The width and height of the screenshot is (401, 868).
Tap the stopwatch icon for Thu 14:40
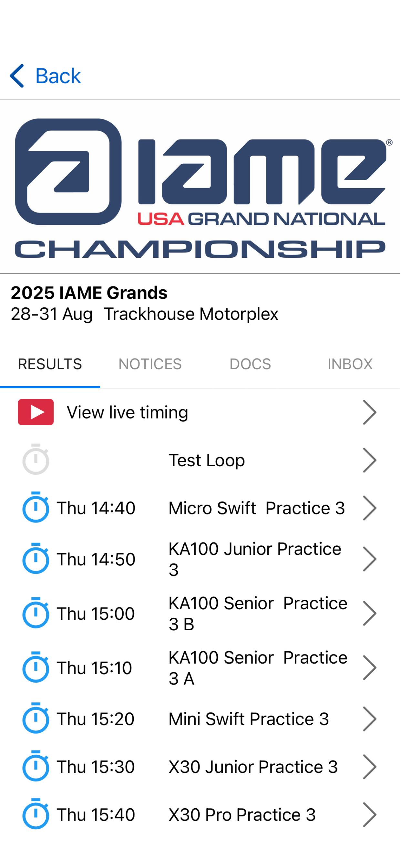[x=36, y=507]
